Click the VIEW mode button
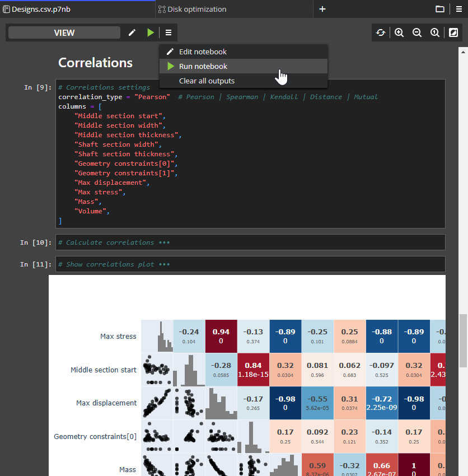 coord(64,32)
